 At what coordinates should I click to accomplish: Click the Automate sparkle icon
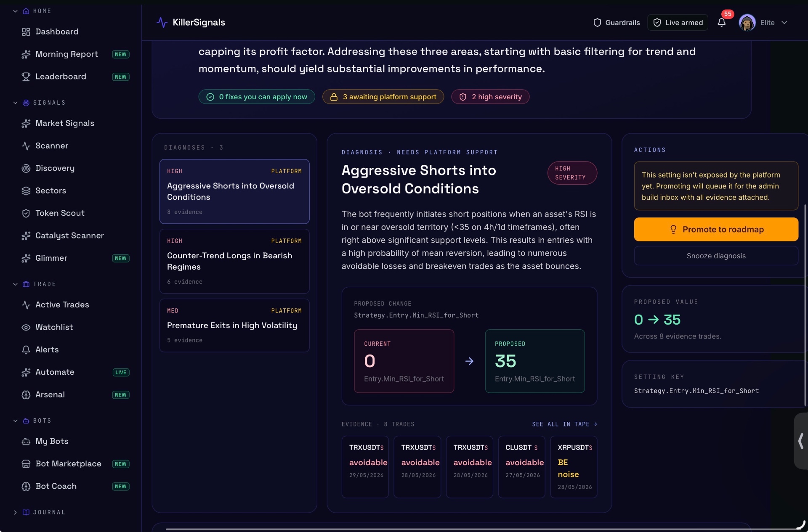(x=26, y=372)
